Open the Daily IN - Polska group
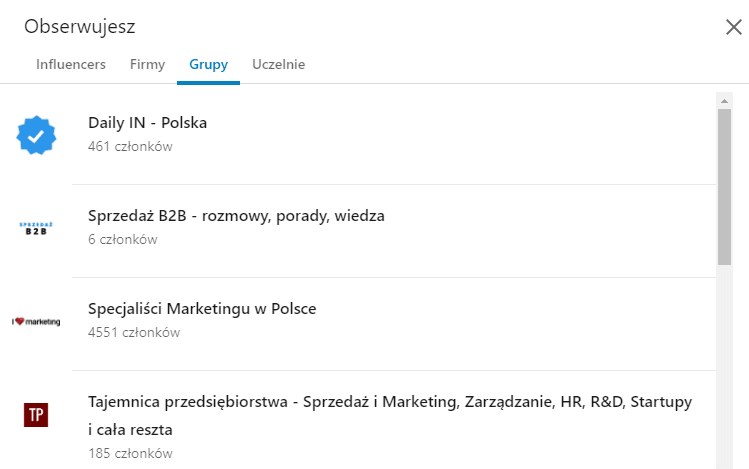 tap(148, 123)
